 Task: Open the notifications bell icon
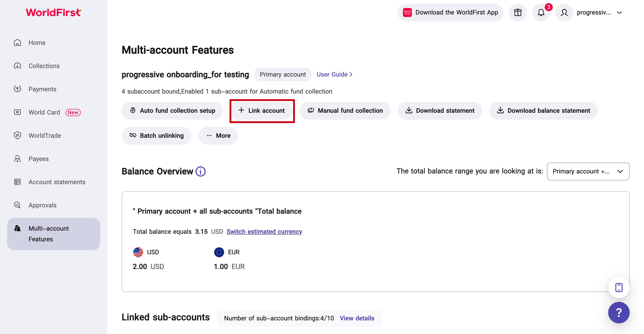[541, 13]
